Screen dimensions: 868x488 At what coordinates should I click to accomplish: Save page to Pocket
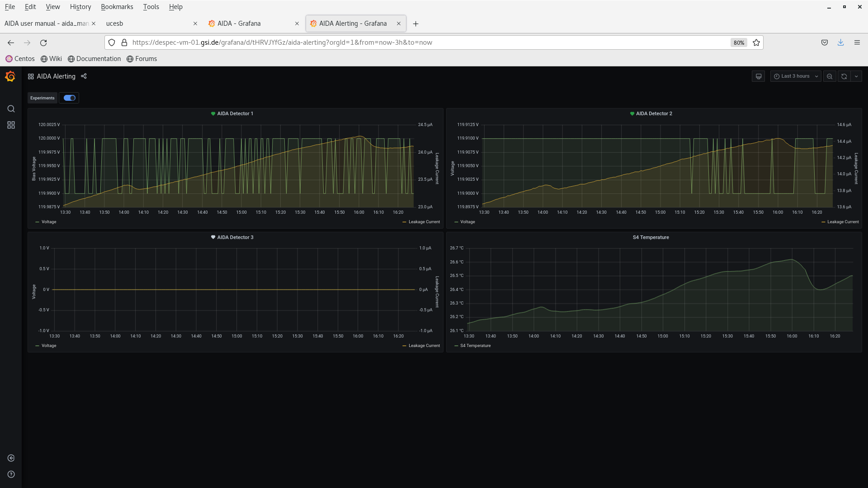coord(825,42)
